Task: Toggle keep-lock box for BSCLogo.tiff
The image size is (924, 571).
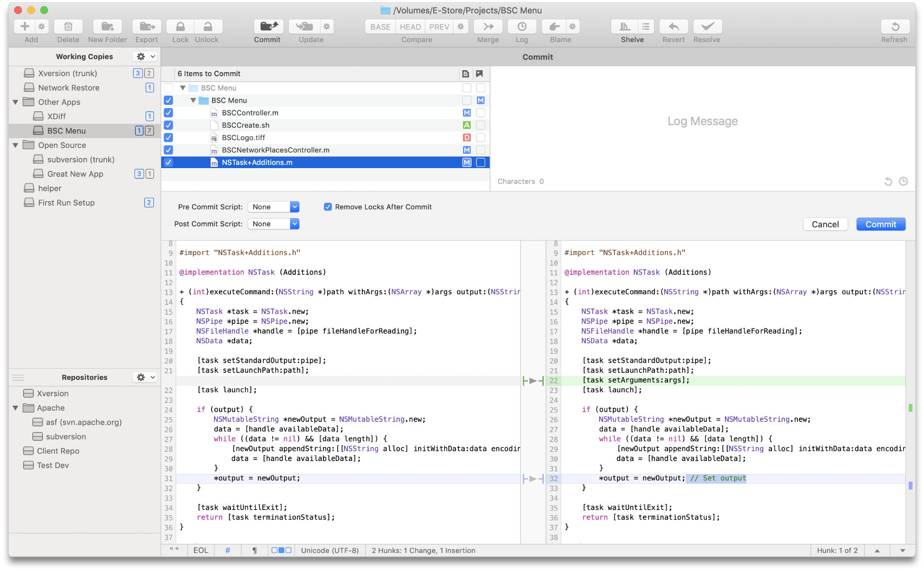Action: 480,138
